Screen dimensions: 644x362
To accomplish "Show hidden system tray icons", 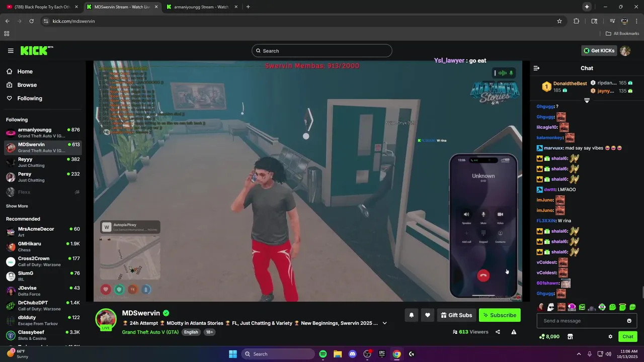I will (579, 354).
